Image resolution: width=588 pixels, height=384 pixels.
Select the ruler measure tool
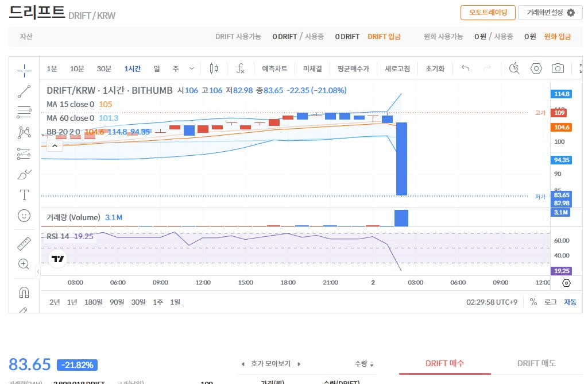(24, 243)
